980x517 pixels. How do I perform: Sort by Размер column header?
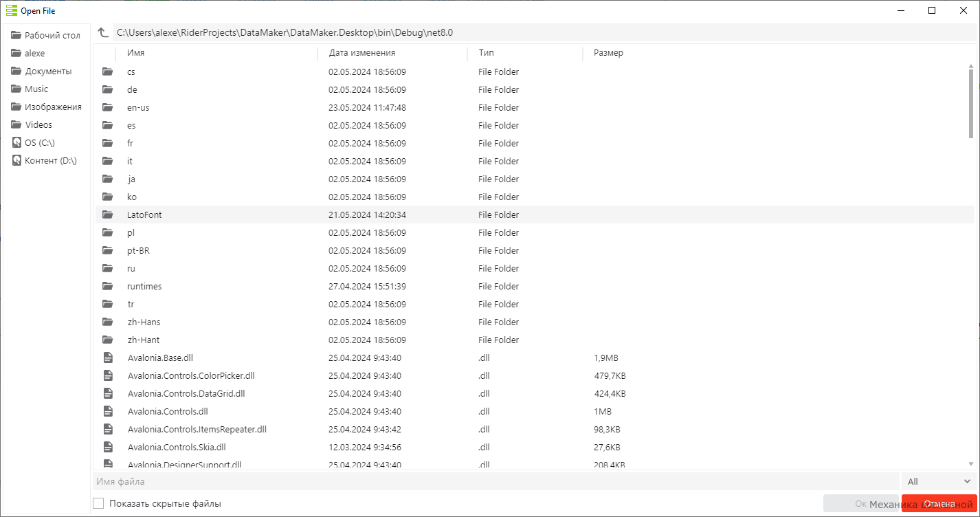point(608,53)
